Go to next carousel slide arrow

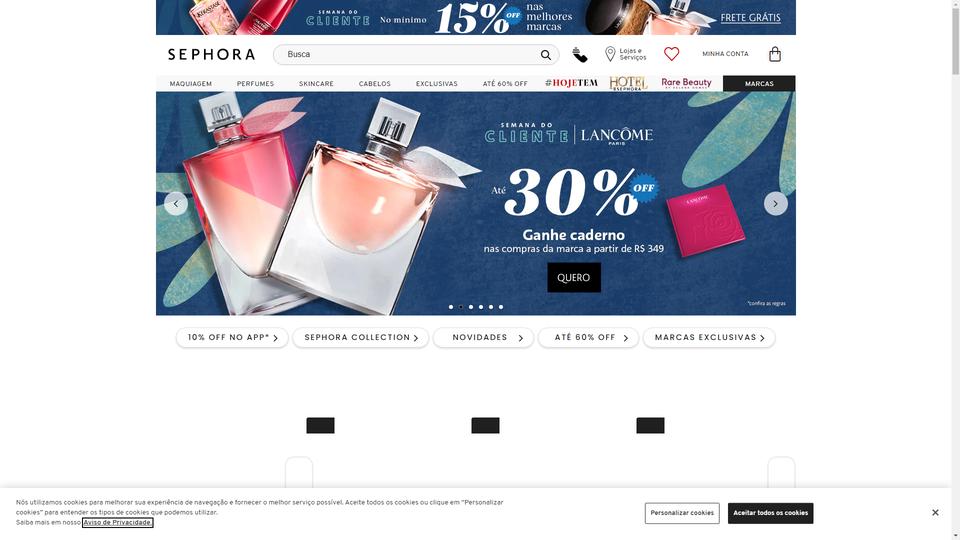click(x=775, y=203)
